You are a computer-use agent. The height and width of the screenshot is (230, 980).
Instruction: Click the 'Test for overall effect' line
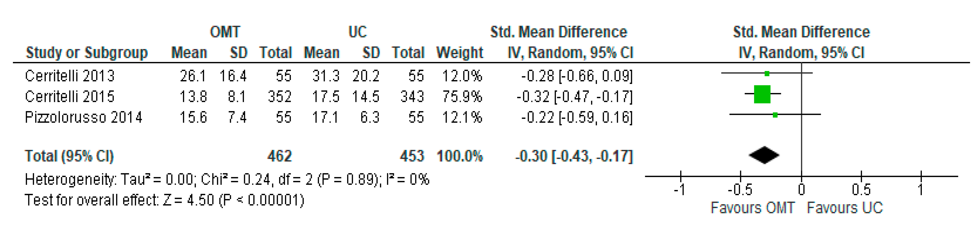tap(164, 200)
